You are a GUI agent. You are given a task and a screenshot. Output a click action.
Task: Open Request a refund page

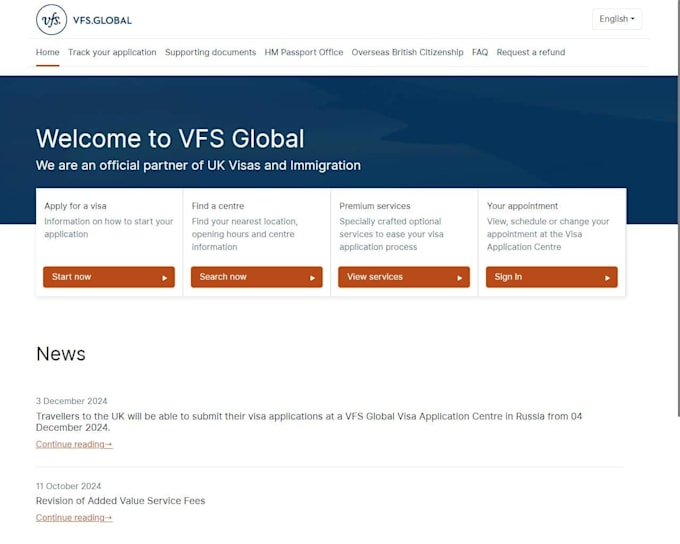tap(531, 52)
